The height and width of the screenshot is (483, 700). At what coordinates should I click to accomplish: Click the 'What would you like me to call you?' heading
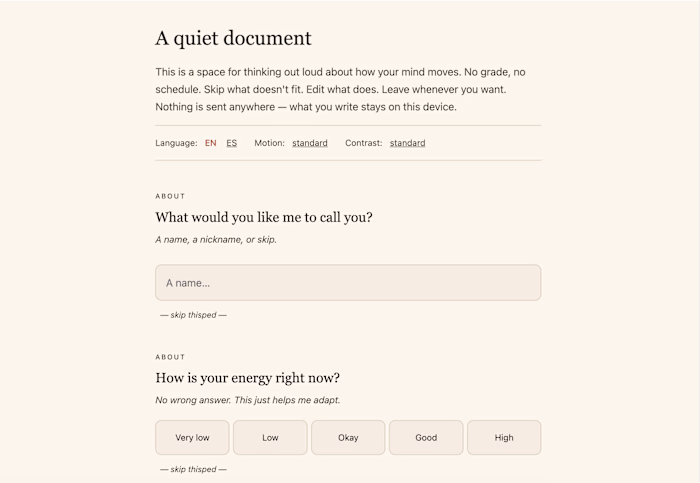[264, 217]
